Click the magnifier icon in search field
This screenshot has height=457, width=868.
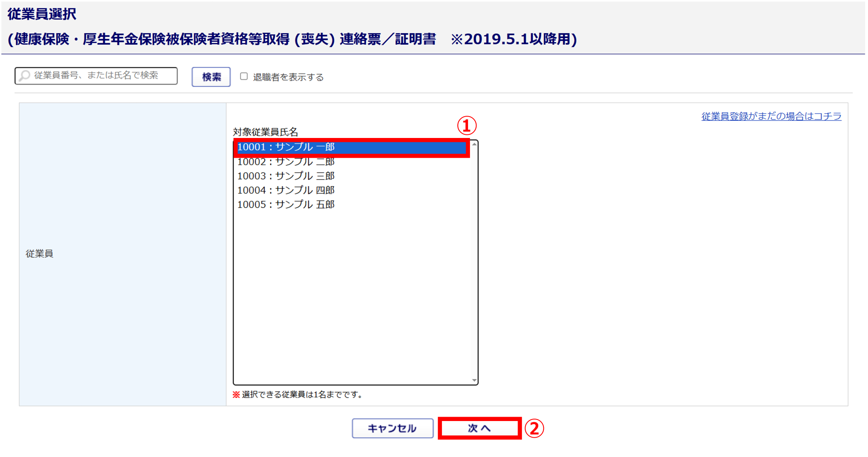click(x=24, y=76)
